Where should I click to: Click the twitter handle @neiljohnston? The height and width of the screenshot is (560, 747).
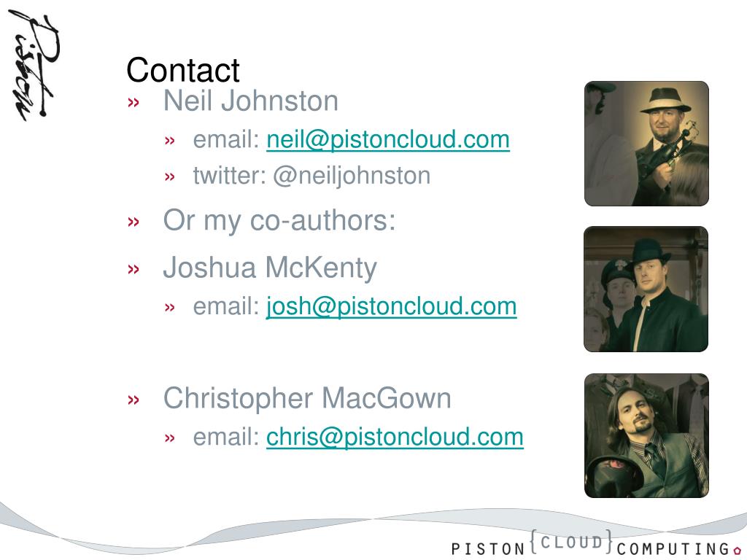click(x=352, y=175)
